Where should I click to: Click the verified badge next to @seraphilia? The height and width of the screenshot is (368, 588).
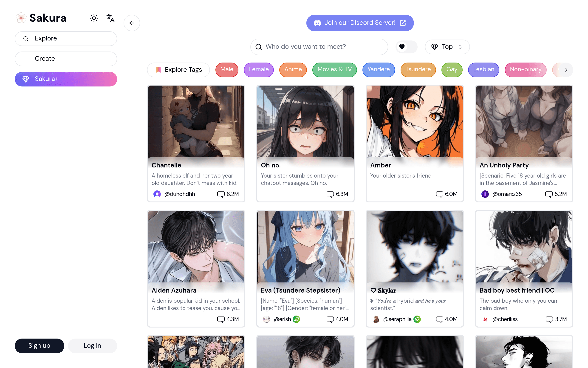[417, 319]
